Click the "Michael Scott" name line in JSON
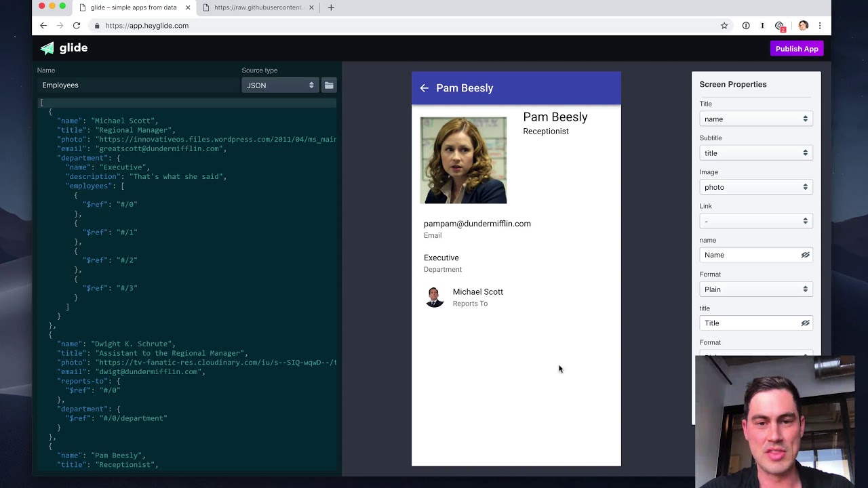 point(108,121)
